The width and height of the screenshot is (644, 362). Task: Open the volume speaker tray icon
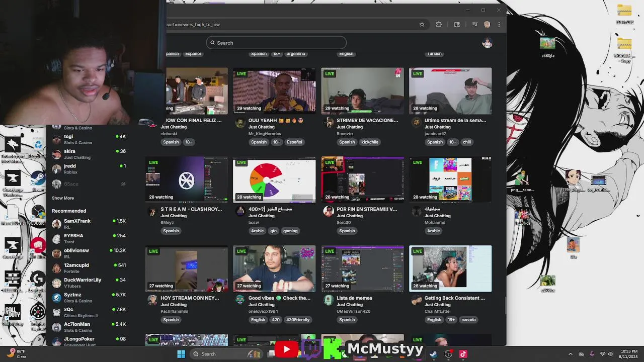[611, 354]
